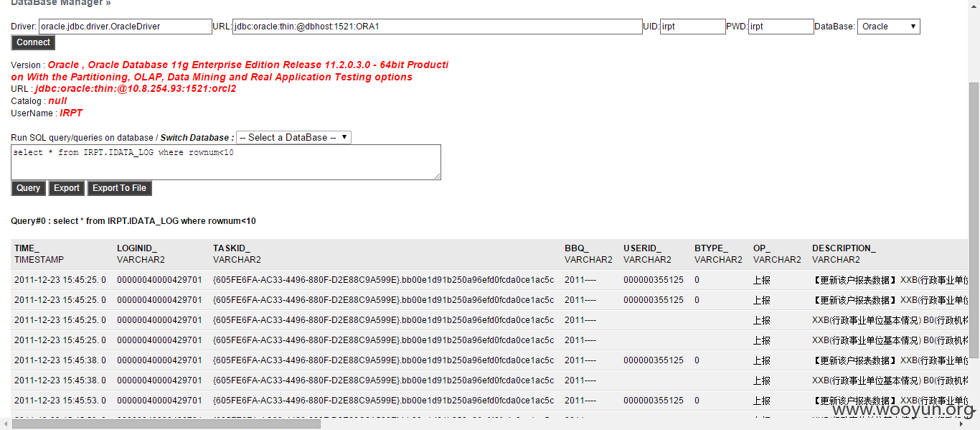Focus the PWD input field

(x=781, y=27)
